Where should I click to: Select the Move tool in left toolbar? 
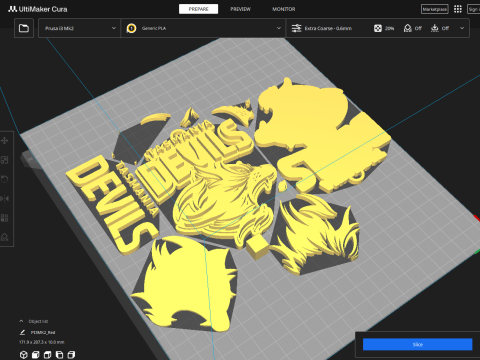click(5, 141)
